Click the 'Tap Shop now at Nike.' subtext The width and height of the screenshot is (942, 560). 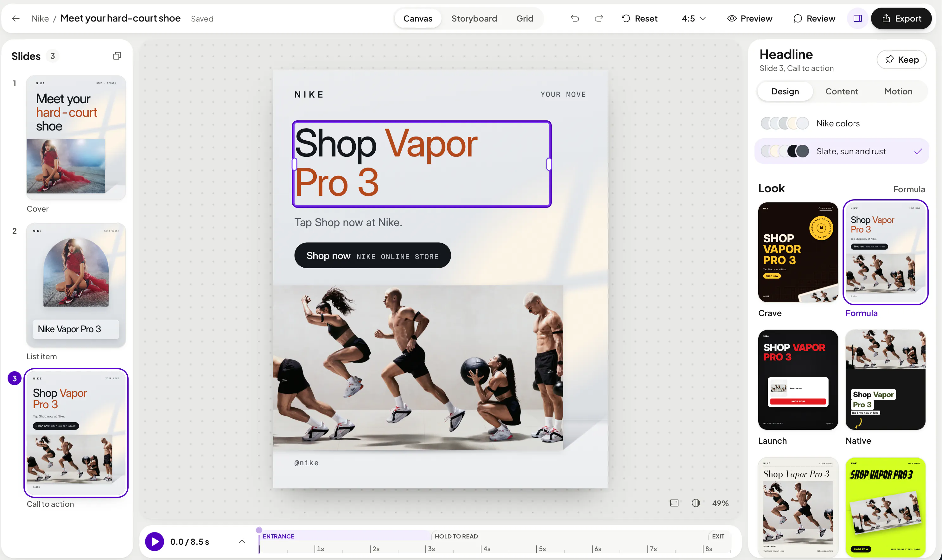[x=348, y=222]
